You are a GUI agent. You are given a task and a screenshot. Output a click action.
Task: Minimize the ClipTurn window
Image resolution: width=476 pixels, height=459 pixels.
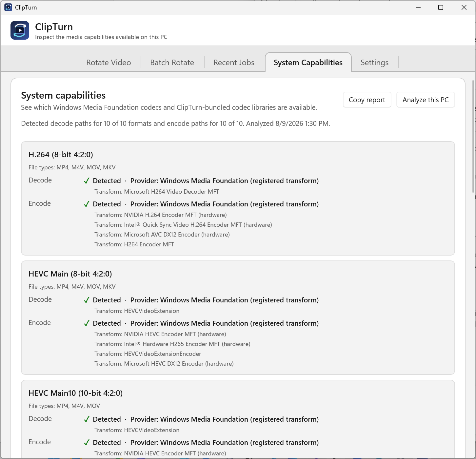click(x=418, y=7)
